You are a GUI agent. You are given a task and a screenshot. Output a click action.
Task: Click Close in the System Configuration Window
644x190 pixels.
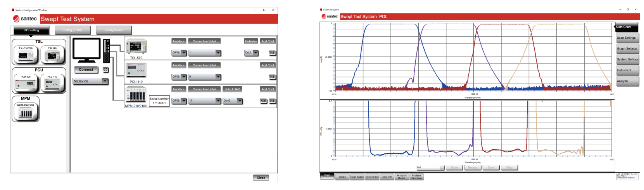pyautogui.click(x=261, y=178)
